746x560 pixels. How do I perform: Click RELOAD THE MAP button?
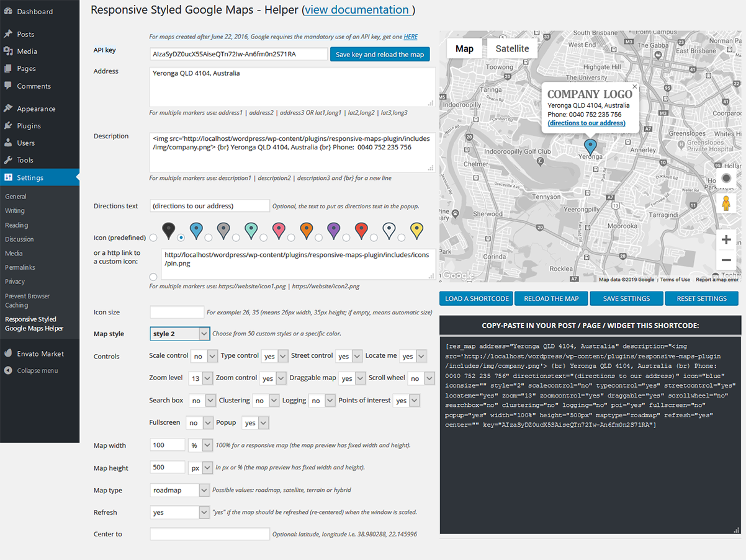tap(551, 298)
